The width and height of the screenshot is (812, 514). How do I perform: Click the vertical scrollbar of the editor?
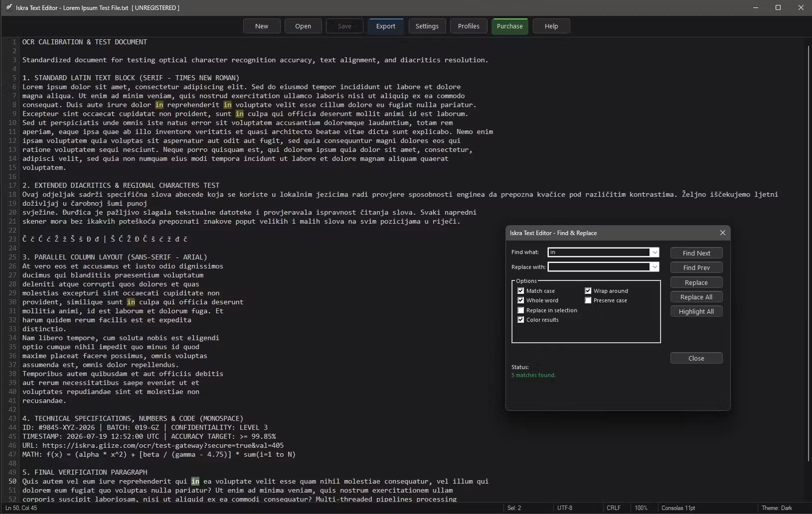coord(809,254)
